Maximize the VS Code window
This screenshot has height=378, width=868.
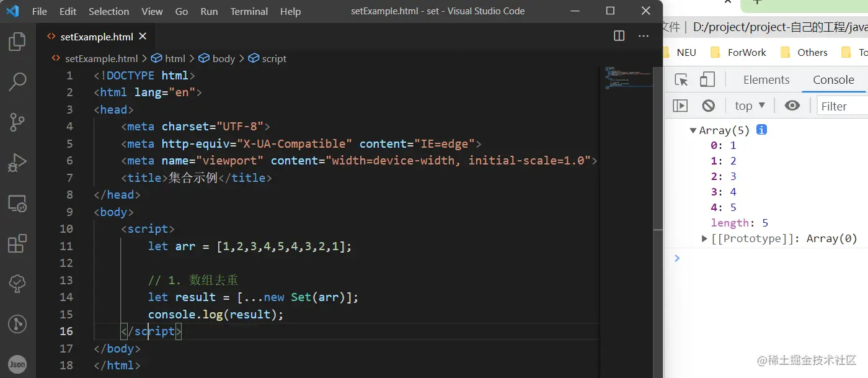610,11
